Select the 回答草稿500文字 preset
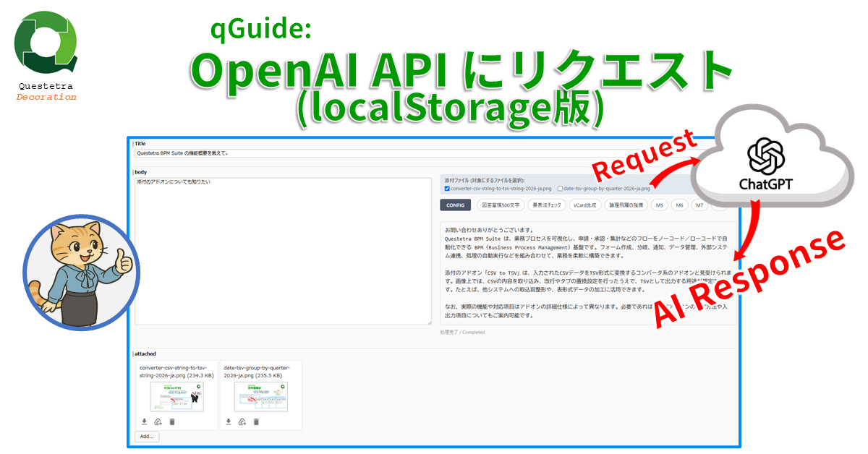Viewport: 868px width, 454px height. [x=501, y=205]
